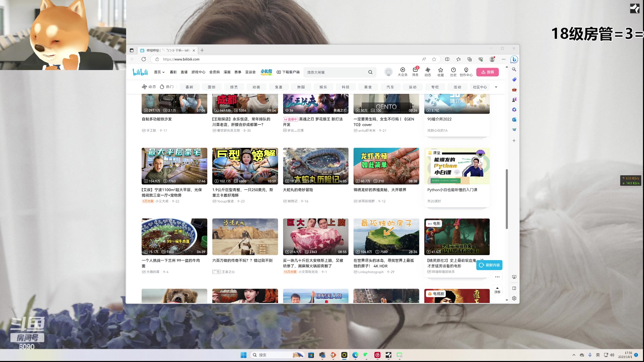The width and height of the screenshot is (644, 362).
Task: Open the 热门 trending link
Action: coord(167,87)
